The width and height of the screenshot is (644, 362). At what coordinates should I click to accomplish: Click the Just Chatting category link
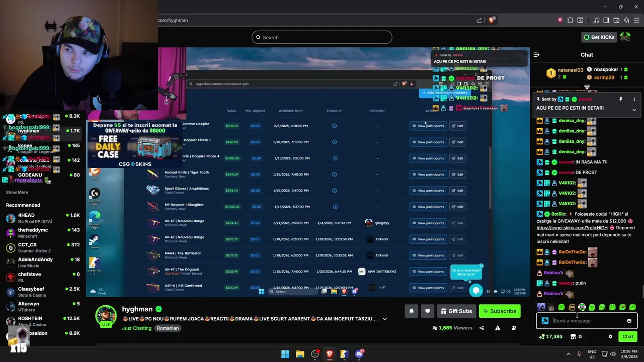coord(136,328)
